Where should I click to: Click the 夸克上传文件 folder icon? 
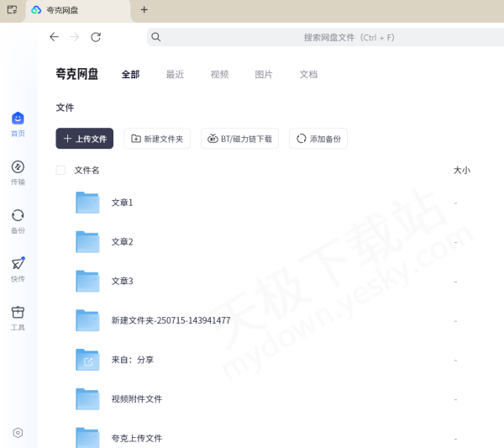[87, 438]
